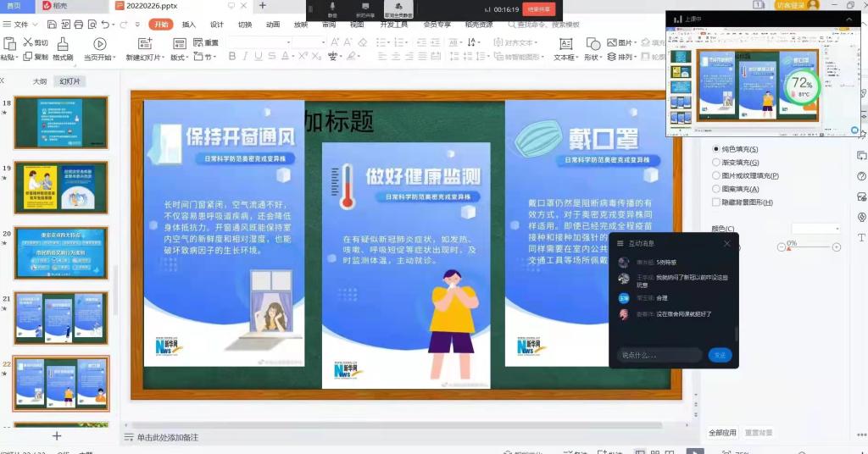Expand the Layout (版式) dropdown
The width and height of the screenshot is (868, 454).
pyautogui.click(x=179, y=58)
